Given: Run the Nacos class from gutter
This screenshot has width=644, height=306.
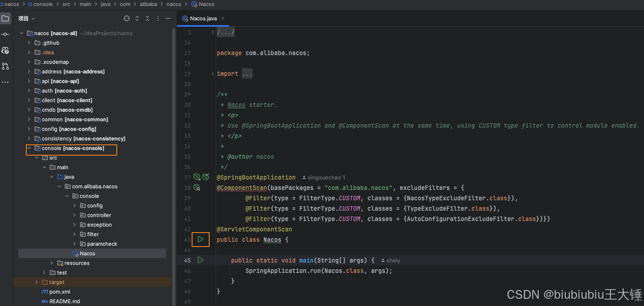Looking at the screenshot, I should (x=200, y=239).
